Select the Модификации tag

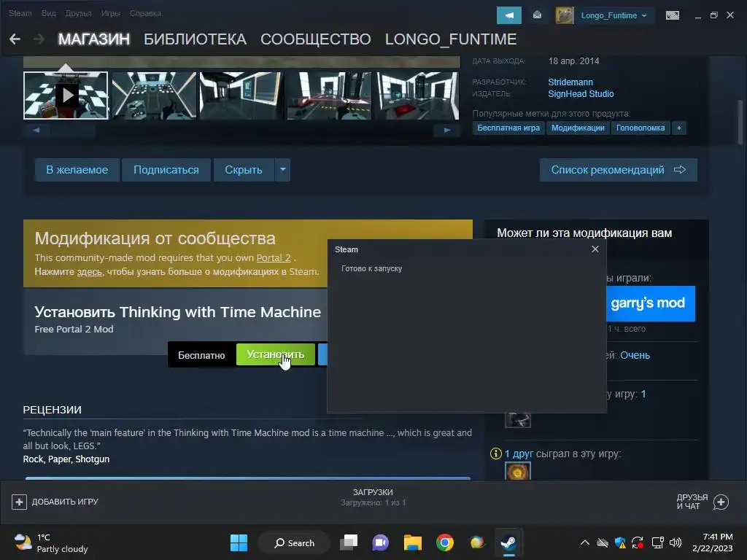pyautogui.click(x=578, y=128)
